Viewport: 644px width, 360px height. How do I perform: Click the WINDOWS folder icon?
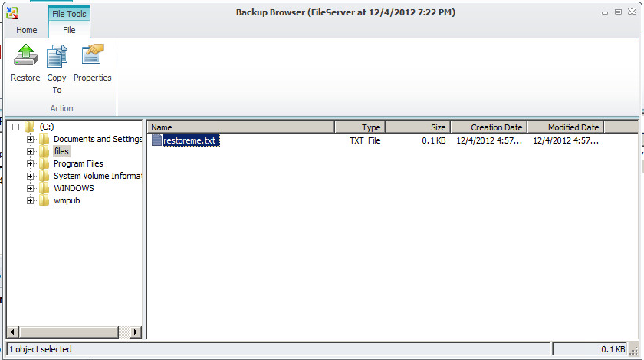click(x=44, y=188)
